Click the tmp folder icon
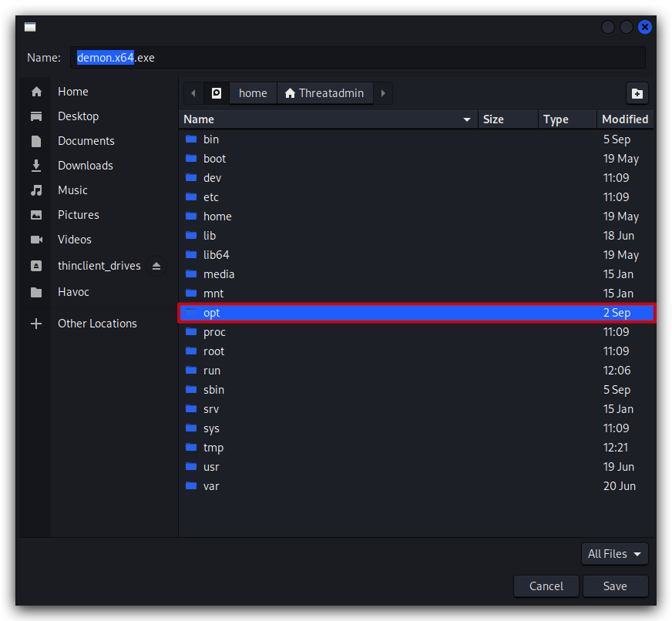The height and width of the screenshot is (621, 672). tap(191, 448)
